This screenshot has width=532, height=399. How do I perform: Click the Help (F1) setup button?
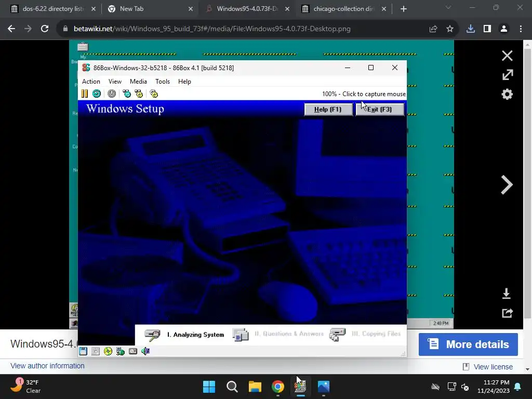point(328,109)
